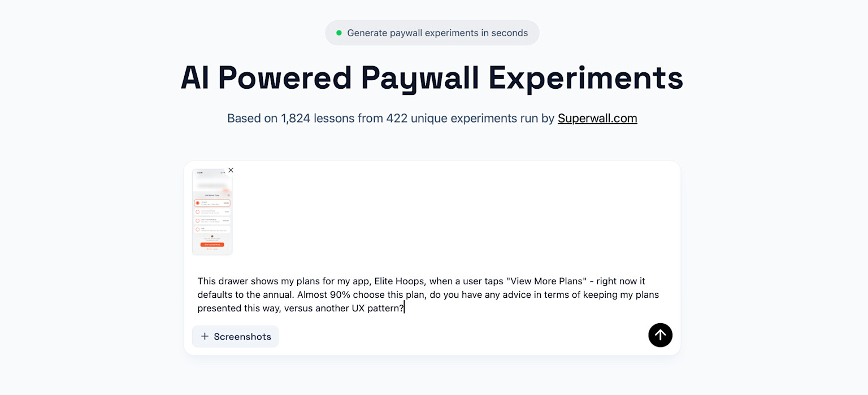Click the AI Powered Paywall Experiments heading
The width and height of the screenshot is (868, 395).
(432, 77)
